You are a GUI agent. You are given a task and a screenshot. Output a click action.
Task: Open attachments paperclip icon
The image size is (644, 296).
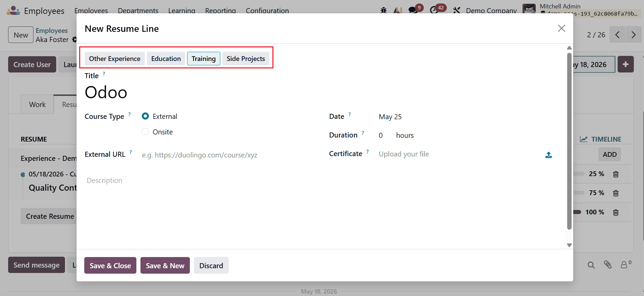(607, 265)
